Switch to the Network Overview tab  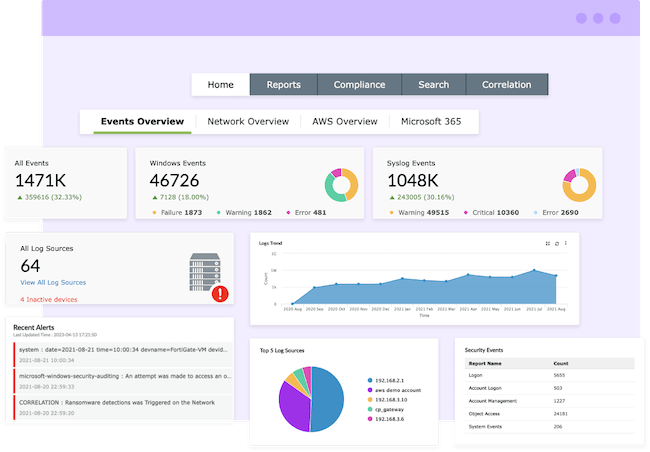[x=248, y=122]
